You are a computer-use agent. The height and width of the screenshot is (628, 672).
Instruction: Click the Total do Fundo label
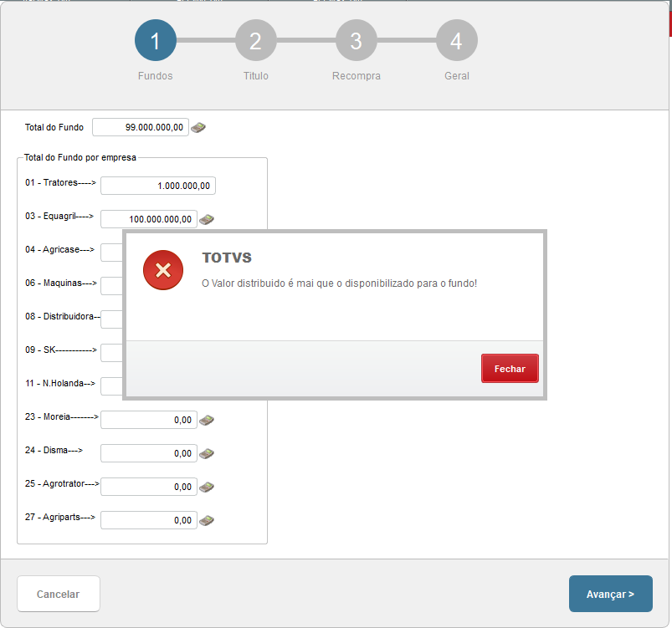54,127
